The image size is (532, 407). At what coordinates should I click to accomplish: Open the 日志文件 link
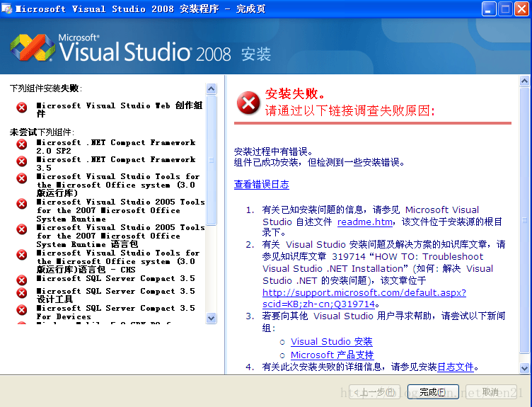click(456, 367)
